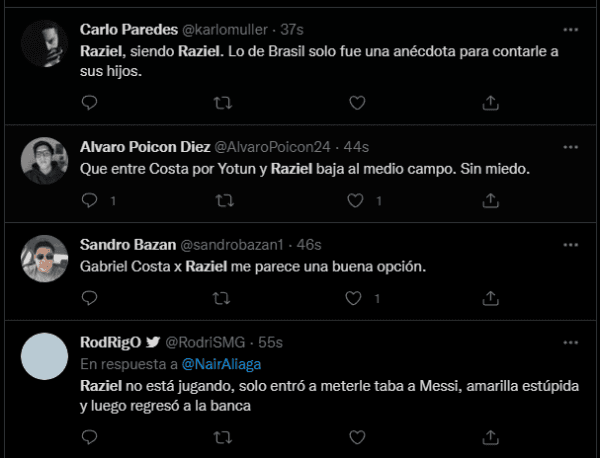The width and height of the screenshot is (600, 458).
Task: Open more options on RodRigO's tweet
Action: click(570, 343)
